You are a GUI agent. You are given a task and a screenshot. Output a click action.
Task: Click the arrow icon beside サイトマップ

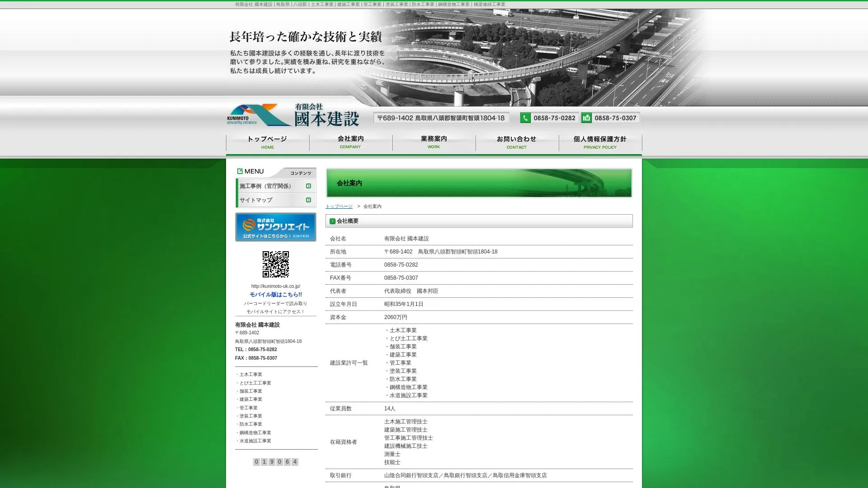(308, 200)
